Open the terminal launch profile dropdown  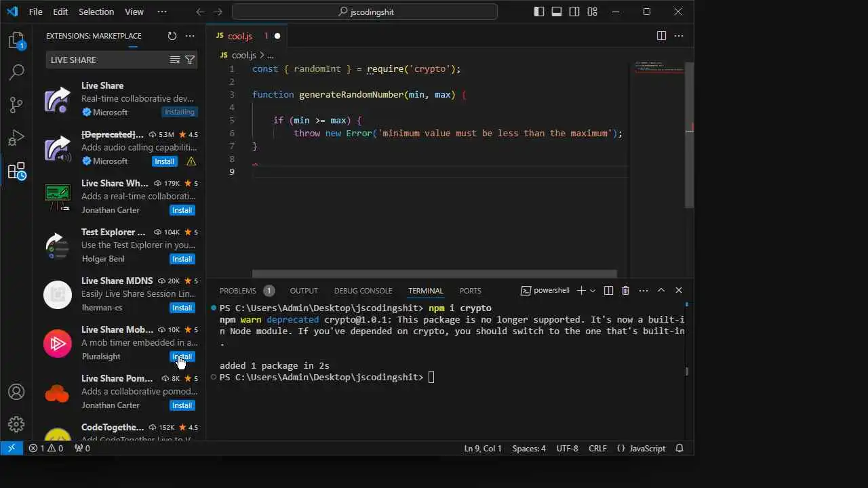(593, 290)
